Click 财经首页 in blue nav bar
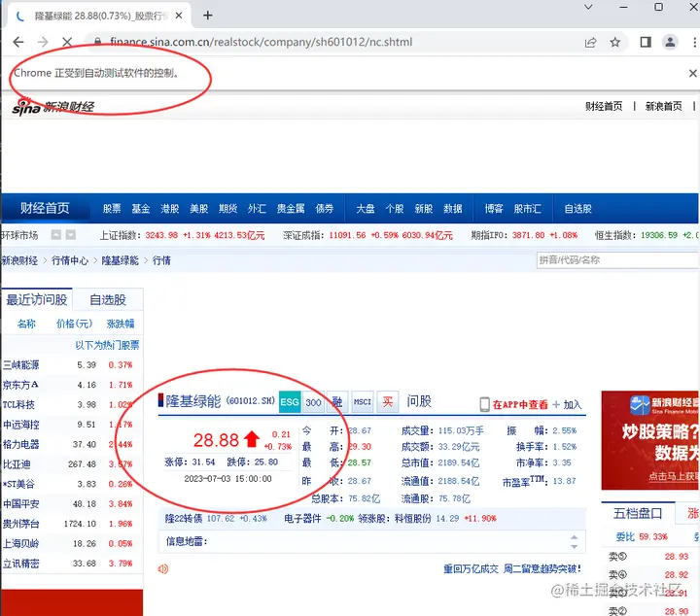Viewport: 700px width, 616px height. pyautogui.click(x=45, y=208)
